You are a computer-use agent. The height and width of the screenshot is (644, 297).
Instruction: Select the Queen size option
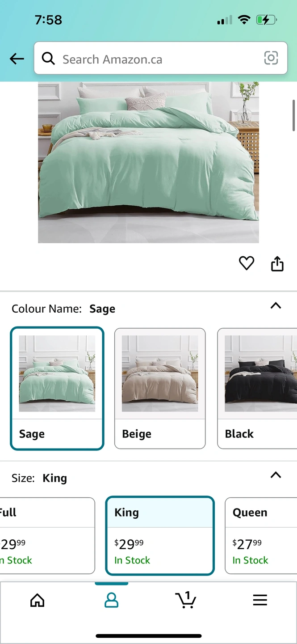pyautogui.click(x=261, y=535)
